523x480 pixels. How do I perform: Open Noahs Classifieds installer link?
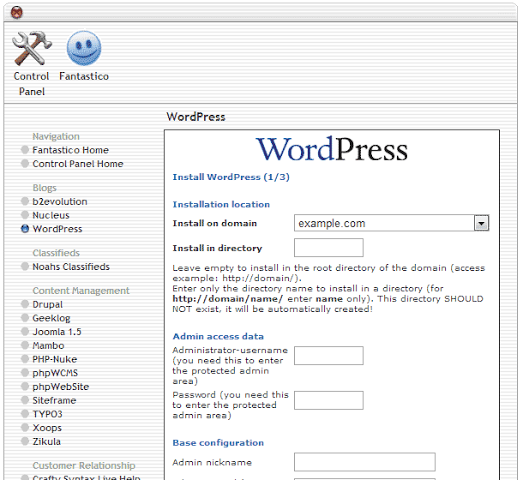click(x=71, y=267)
